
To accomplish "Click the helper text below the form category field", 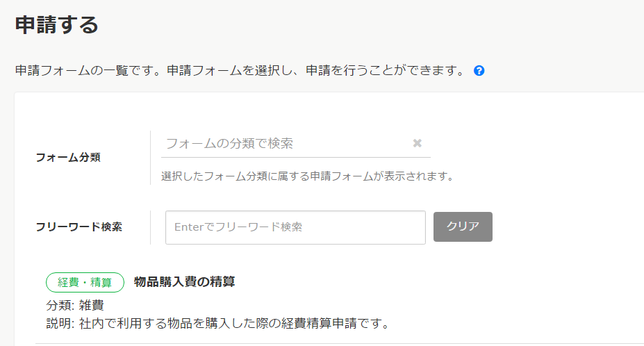I will (x=307, y=176).
